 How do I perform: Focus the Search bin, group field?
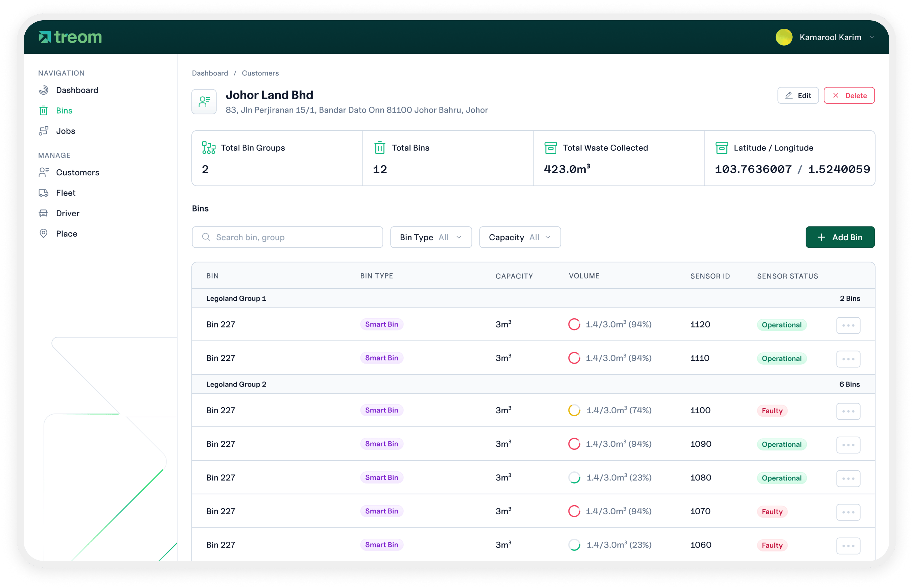288,237
